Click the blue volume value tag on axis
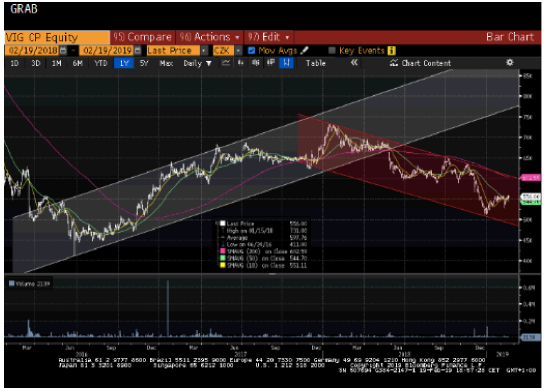 (530, 337)
